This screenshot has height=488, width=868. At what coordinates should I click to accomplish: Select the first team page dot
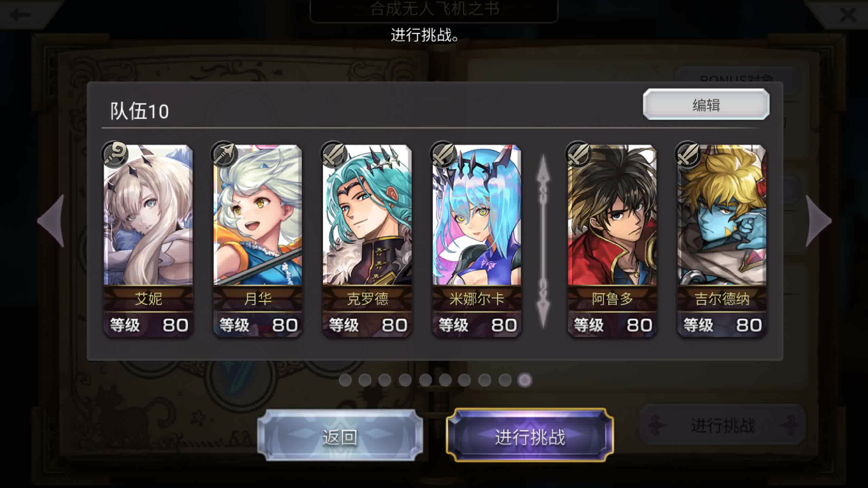point(345,380)
